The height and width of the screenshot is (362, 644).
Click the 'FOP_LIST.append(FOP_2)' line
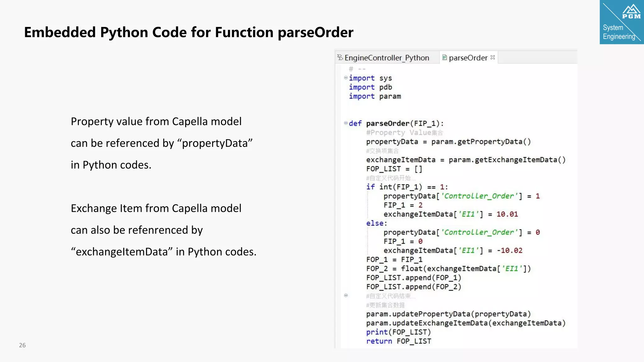[x=414, y=287]
